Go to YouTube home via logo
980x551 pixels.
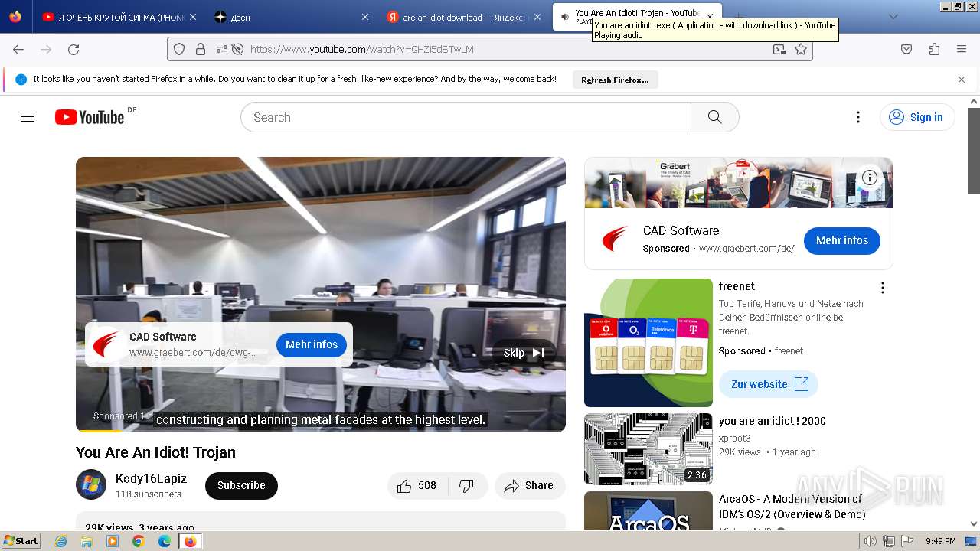coord(90,117)
